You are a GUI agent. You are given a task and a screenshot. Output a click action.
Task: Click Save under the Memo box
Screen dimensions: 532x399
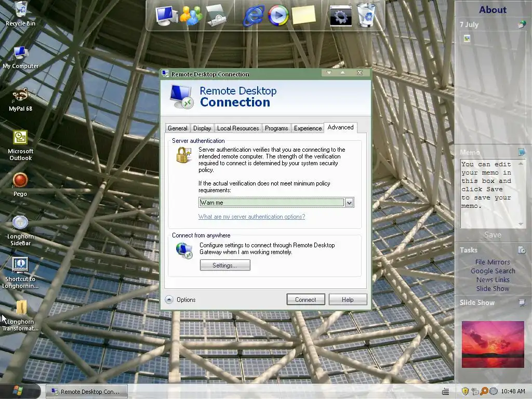(x=493, y=235)
